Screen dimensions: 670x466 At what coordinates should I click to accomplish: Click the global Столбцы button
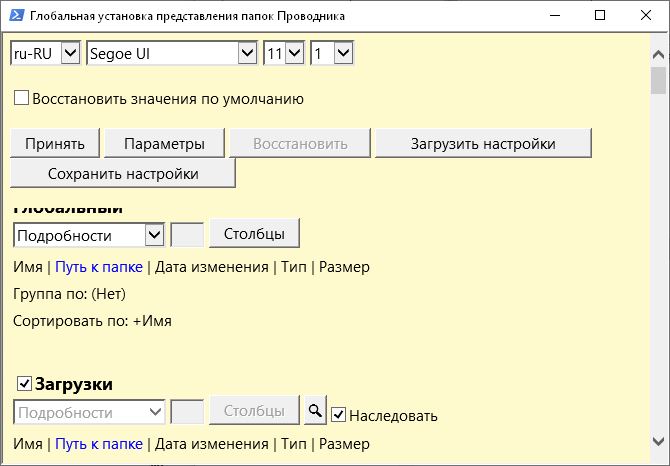click(x=254, y=234)
